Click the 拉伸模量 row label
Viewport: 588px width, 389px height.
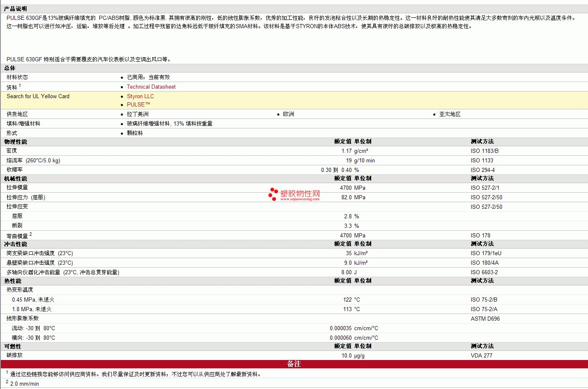pyautogui.click(x=17, y=188)
